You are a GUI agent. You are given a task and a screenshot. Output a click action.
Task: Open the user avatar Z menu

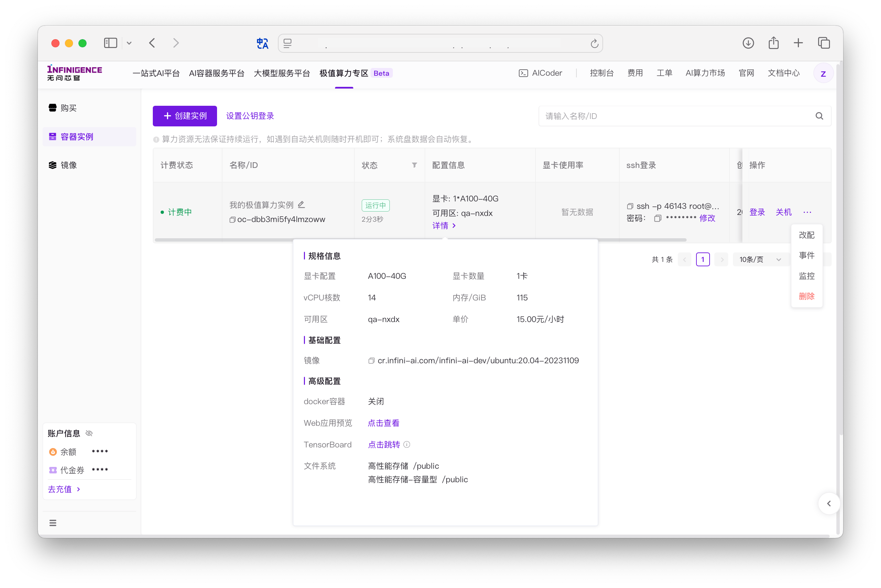pos(823,74)
